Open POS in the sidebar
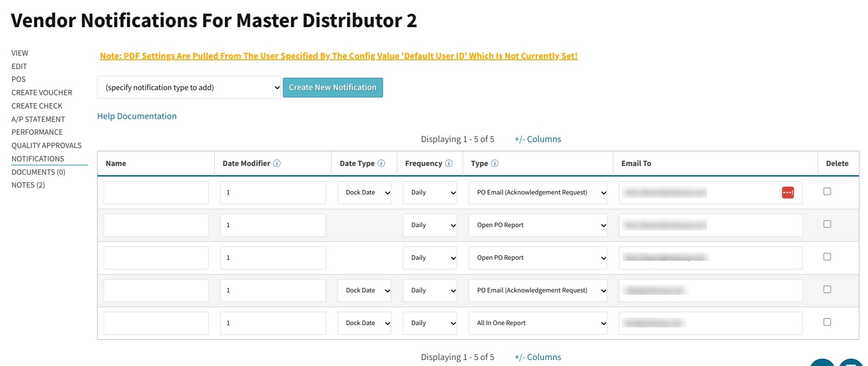The height and width of the screenshot is (366, 868). tap(18, 79)
